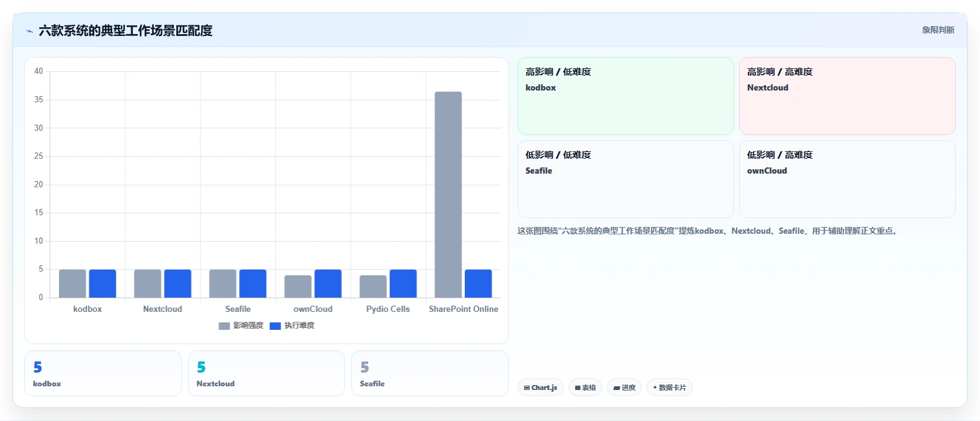This screenshot has height=421, width=980.
Task: Click the description sentence starting with 这张图围绕
Action: click(709, 231)
